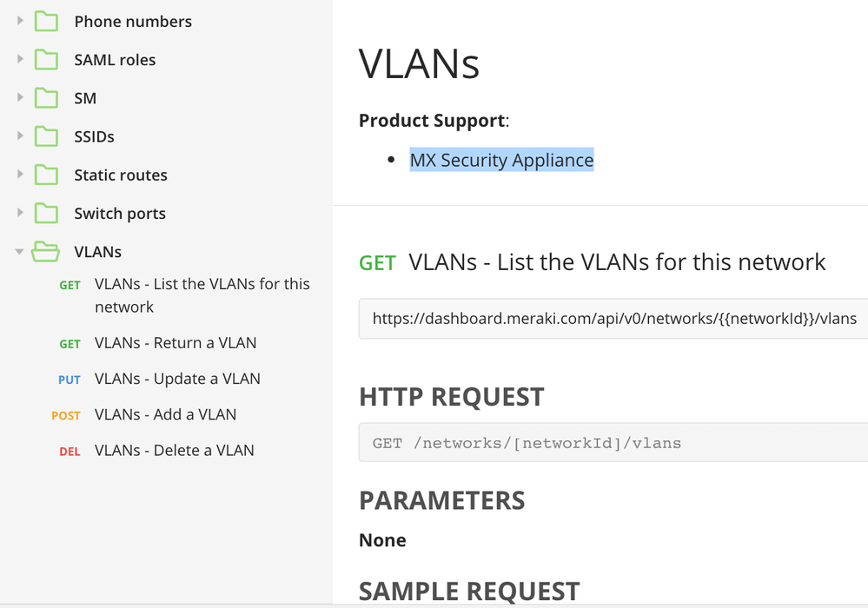Image resolution: width=868 pixels, height=608 pixels.
Task: Click the Static routes folder icon
Action: click(x=46, y=175)
